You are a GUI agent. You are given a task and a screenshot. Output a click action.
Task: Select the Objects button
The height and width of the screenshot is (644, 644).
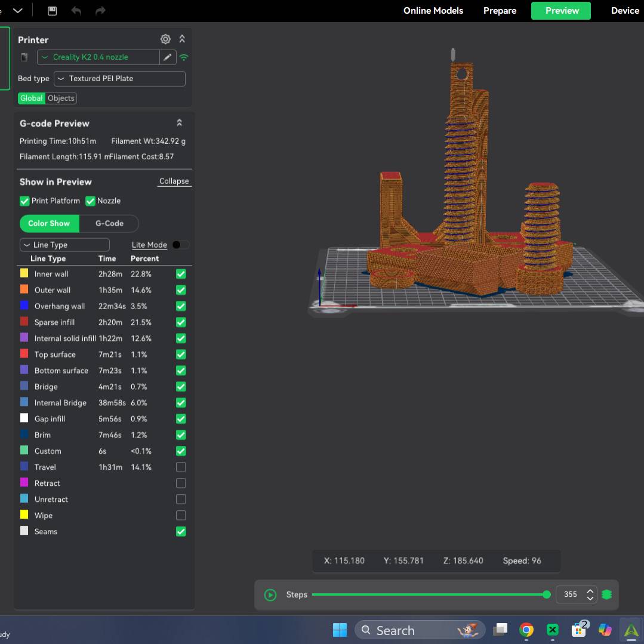pos(61,98)
